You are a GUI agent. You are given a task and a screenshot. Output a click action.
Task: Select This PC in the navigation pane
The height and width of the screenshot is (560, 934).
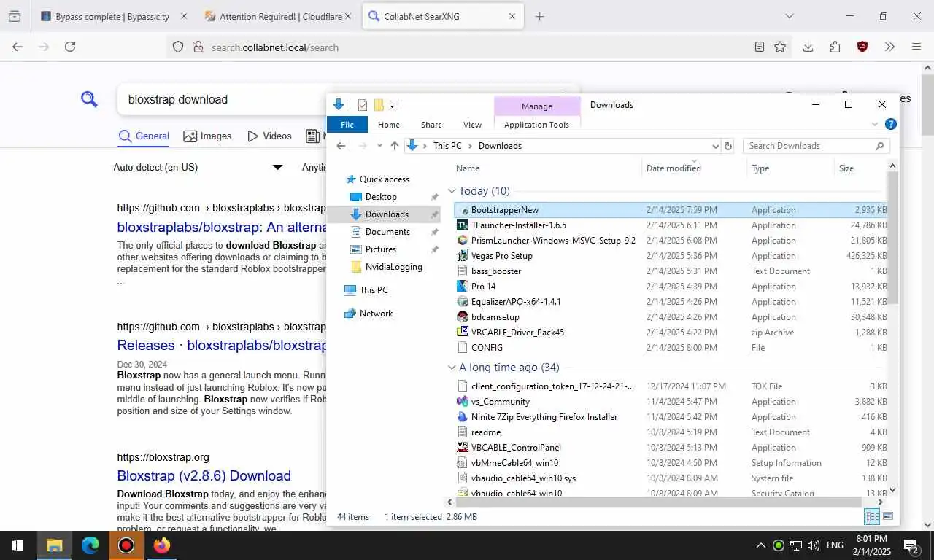[374, 289]
